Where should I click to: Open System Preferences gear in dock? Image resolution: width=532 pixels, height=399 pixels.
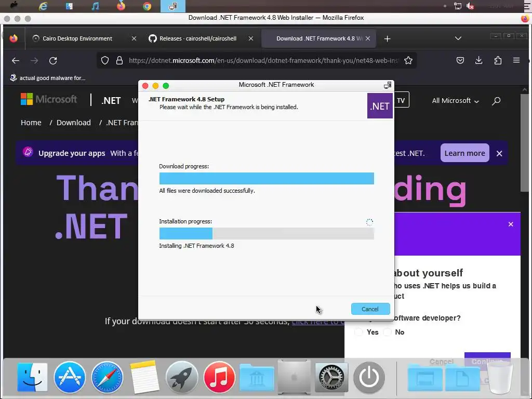coord(331,377)
